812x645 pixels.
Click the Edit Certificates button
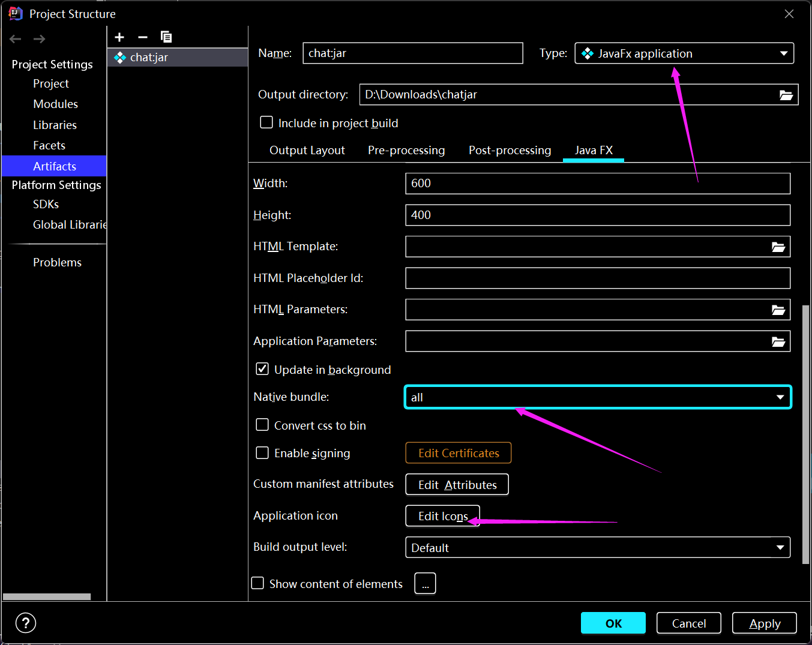459,453
